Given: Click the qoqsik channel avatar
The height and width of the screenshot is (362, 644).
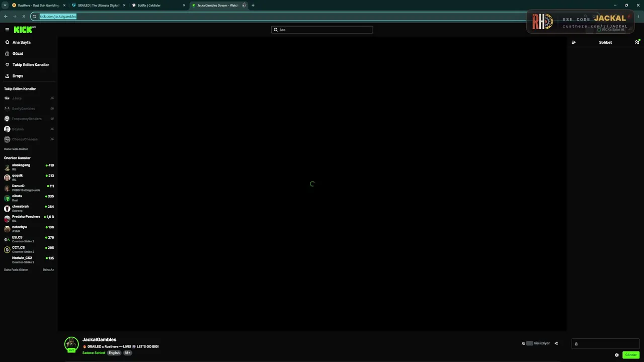Looking at the screenshot, I should (7, 177).
